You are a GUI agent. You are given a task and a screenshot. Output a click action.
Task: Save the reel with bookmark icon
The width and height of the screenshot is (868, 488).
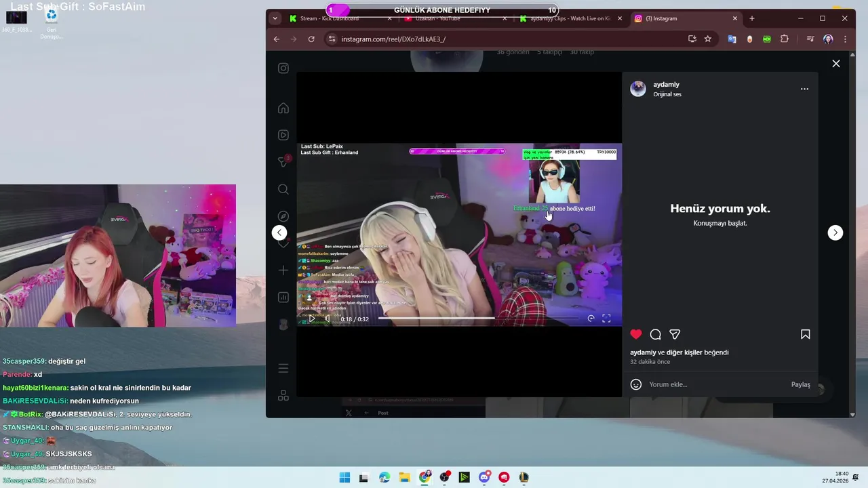pyautogui.click(x=805, y=334)
